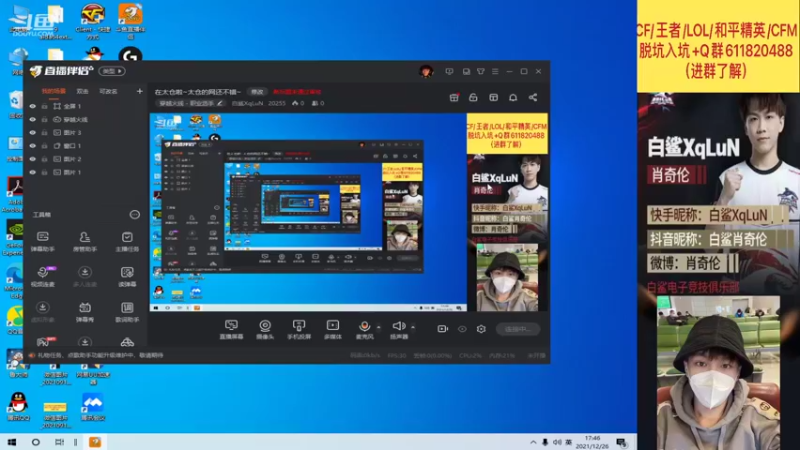Open the mode switch beside 直播伴侣 logo
Screen dimensions: 800x450
(112, 71)
